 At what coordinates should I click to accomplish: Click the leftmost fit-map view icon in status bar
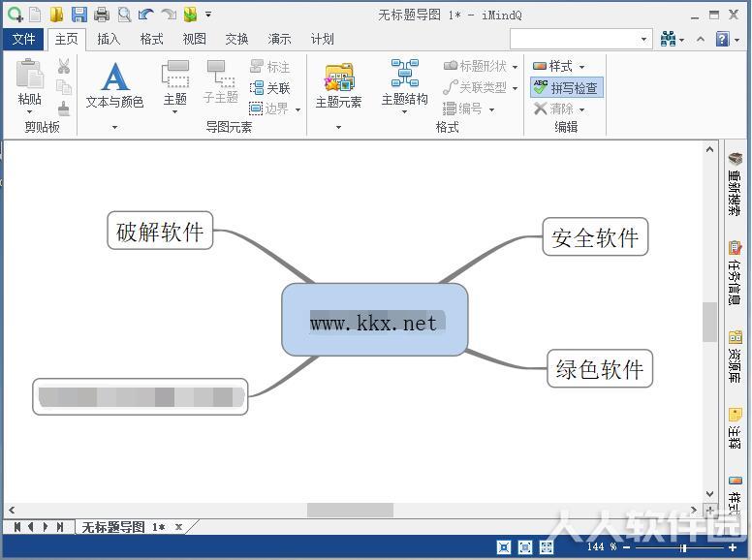(x=504, y=547)
